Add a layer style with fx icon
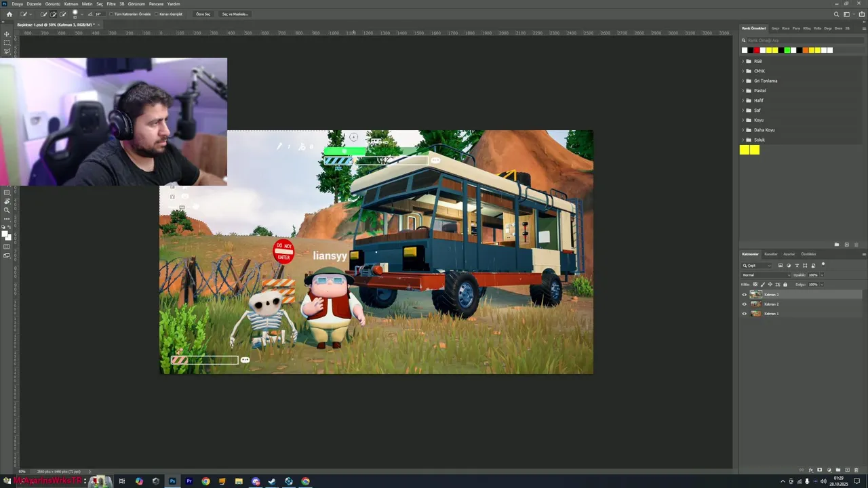The height and width of the screenshot is (488, 868). [x=811, y=470]
